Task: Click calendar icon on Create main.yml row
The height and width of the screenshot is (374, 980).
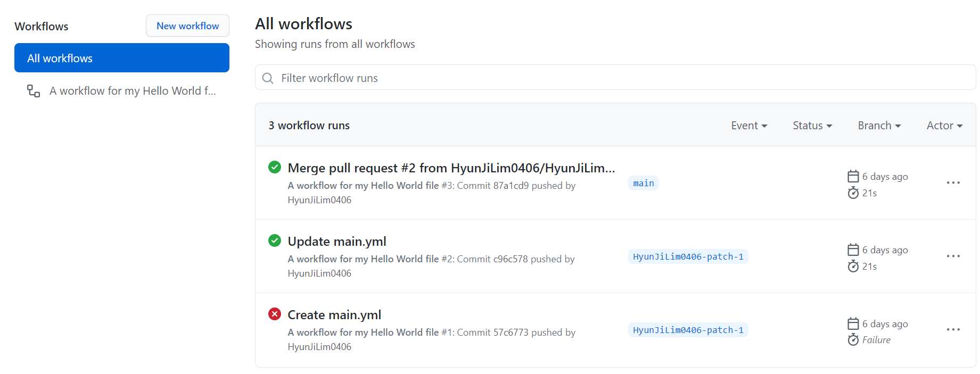Action: (853, 323)
